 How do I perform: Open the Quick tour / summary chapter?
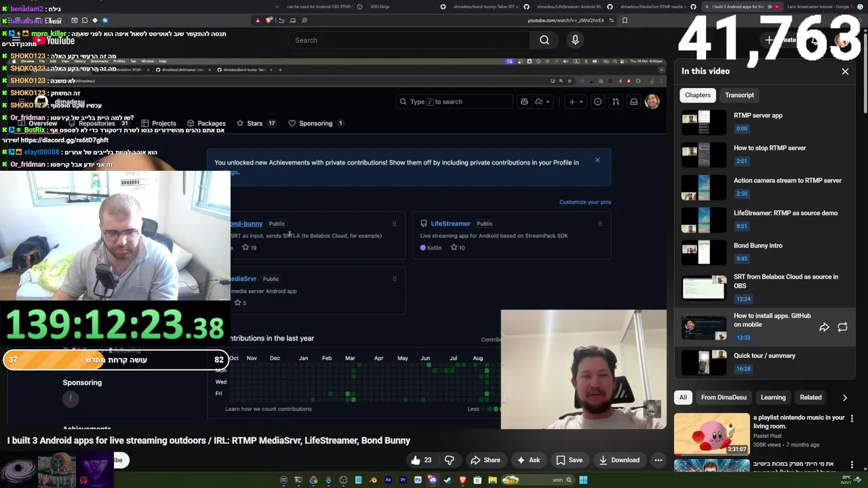point(764,362)
